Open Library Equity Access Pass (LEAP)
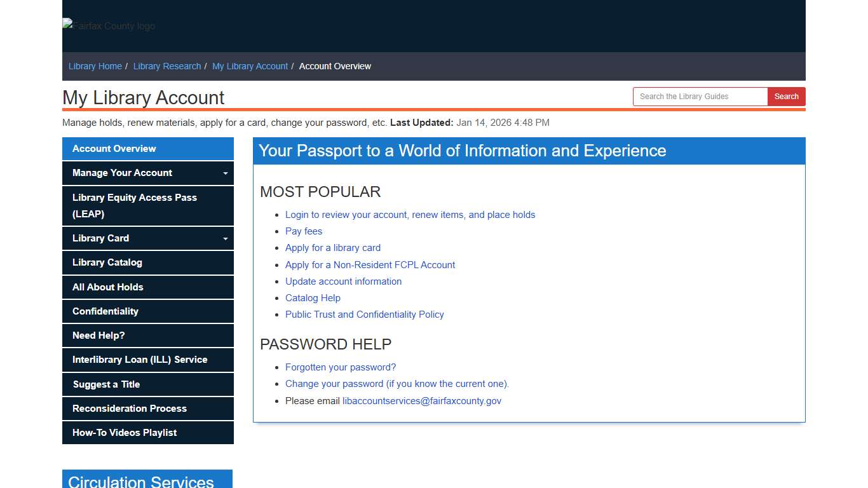Image resolution: width=868 pixels, height=488 pixels. tap(134, 205)
